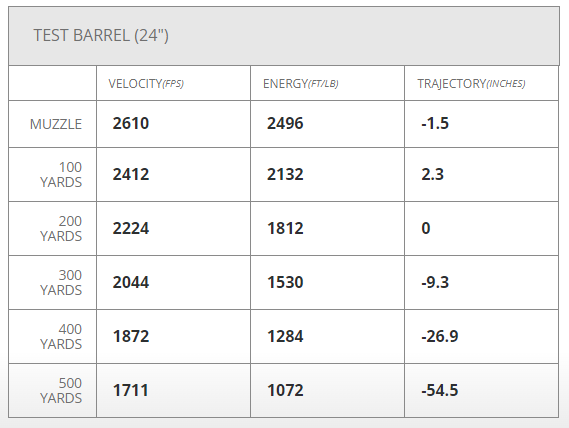Select the 500 yards trajectory value -54.5

pyautogui.click(x=439, y=390)
